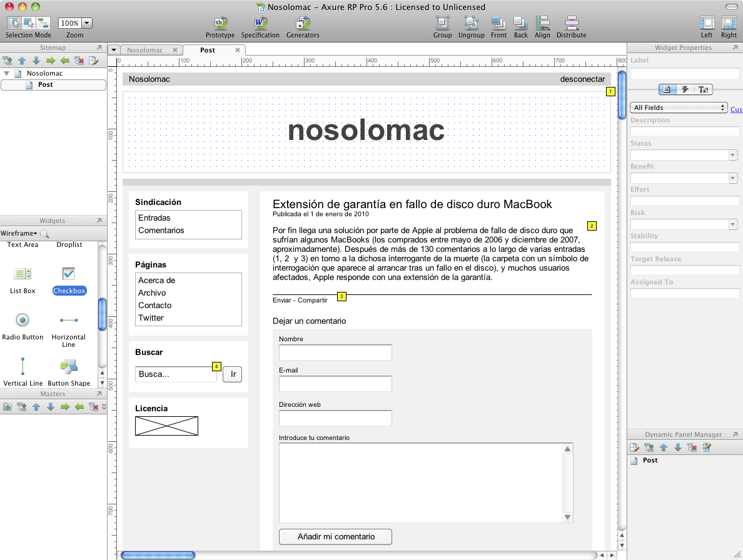Viewport: 743px width, 560px height.
Task: Delete page in Sitemap toolbar
Action: coord(79,61)
